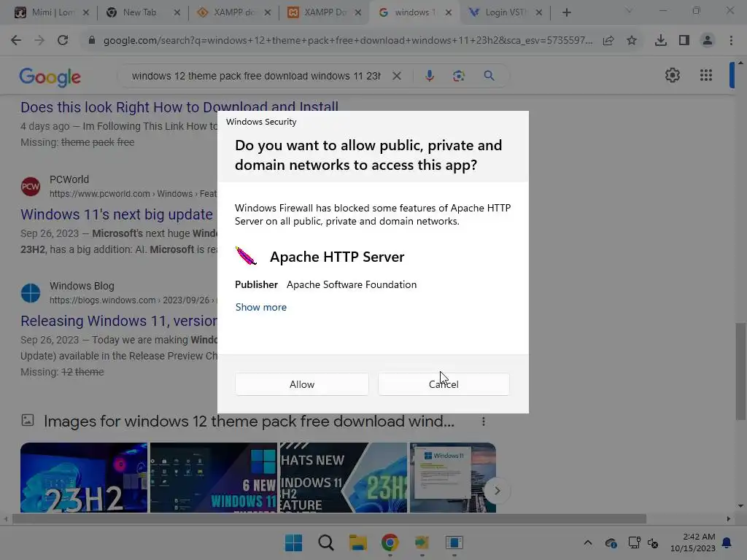Expand Show more details in the dialog
The image size is (747, 560).
(x=261, y=307)
